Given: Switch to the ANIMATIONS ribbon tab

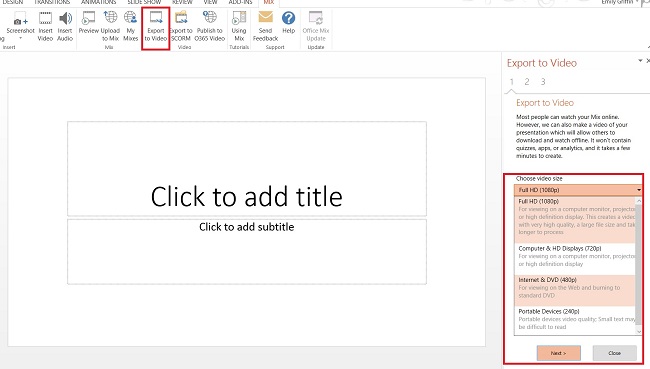Looking at the screenshot, I should point(99,2).
